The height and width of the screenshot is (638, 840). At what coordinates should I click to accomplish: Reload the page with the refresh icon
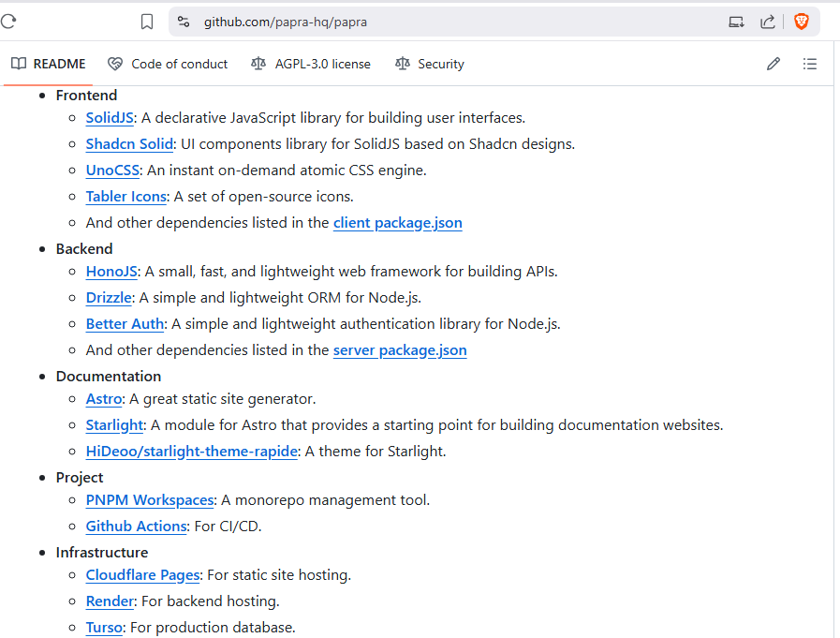point(8,22)
